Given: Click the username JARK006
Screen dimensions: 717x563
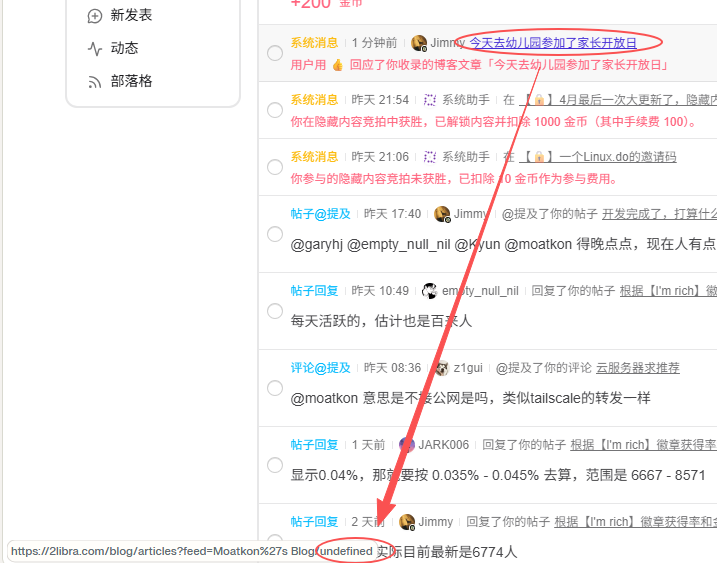Looking at the screenshot, I should click(x=443, y=445).
